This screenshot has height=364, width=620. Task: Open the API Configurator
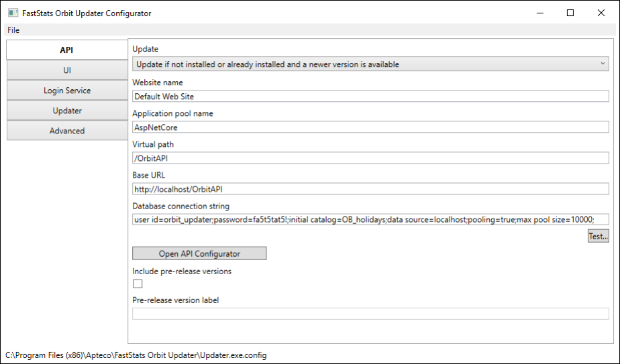[x=199, y=254]
